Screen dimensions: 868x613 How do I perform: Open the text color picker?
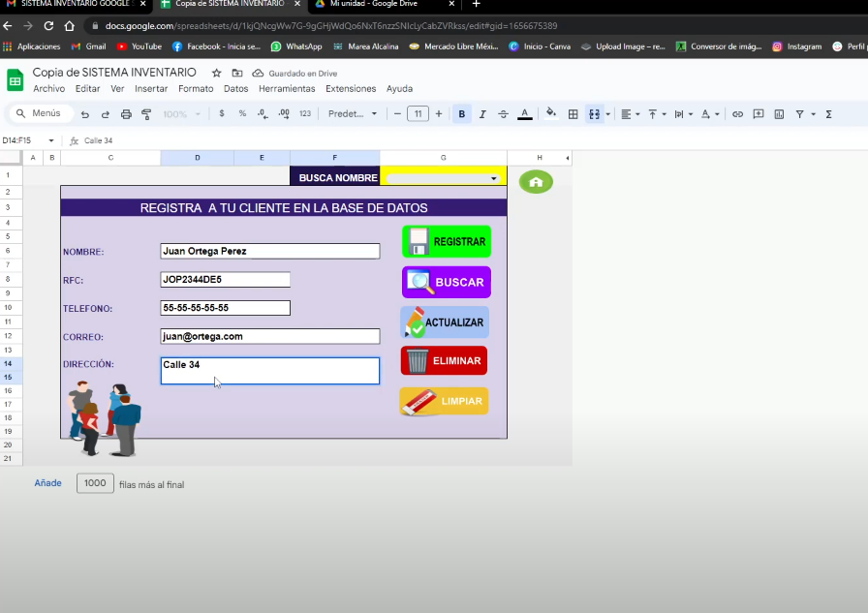tap(524, 114)
